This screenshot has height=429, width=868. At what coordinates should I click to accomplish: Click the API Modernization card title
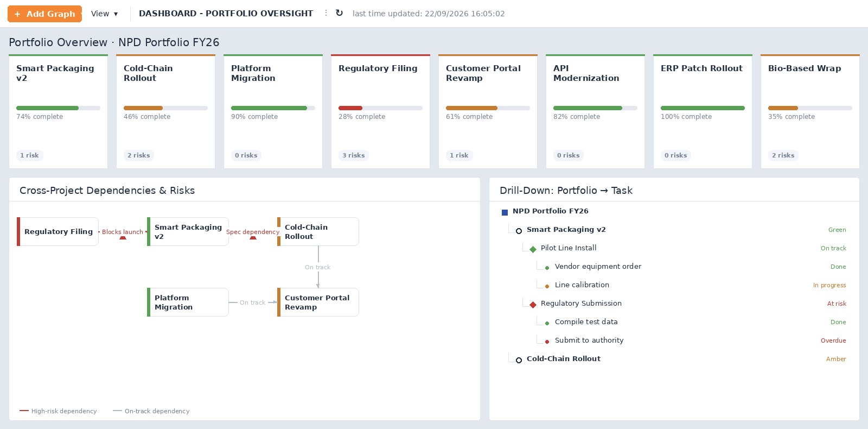586,73
